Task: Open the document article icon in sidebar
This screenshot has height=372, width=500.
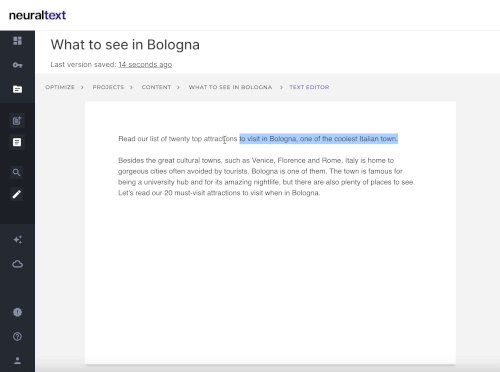Action: (x=17, y=142)
